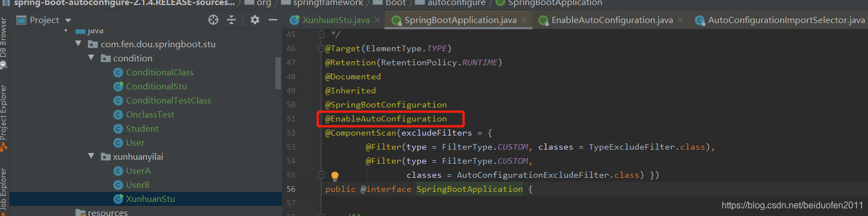
Task: Click class icon on AutoConfigurationImportSelector.java tab
Action: point(700,20)
